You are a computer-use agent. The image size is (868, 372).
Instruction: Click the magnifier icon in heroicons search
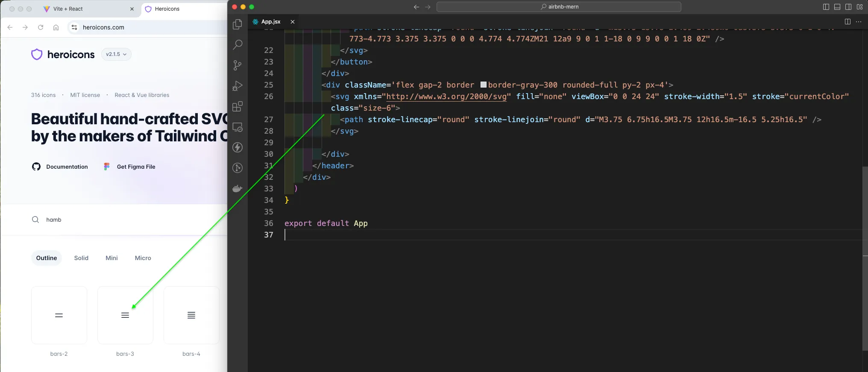coord(35,220)
